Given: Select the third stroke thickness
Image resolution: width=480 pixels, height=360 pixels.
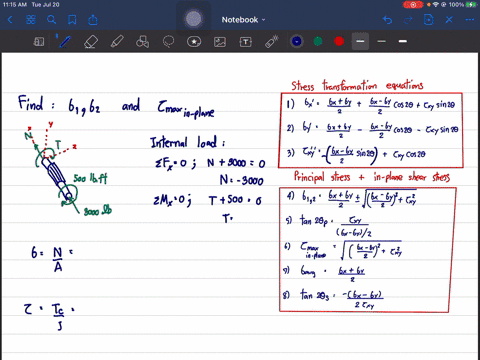Looking at the screenshot, I should pos(403,41).
